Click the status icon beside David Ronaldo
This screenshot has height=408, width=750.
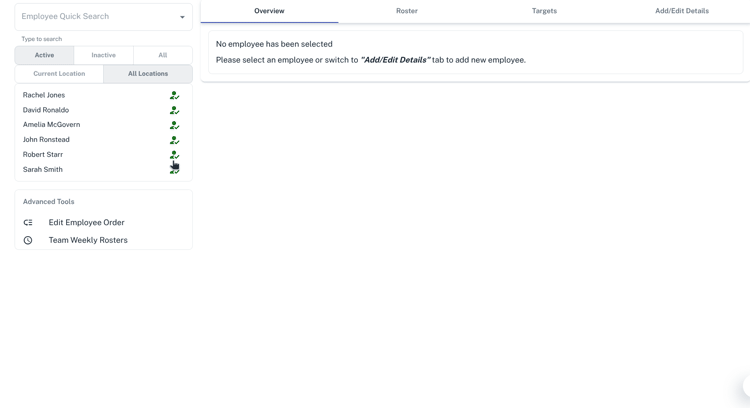tap(174, 111)
